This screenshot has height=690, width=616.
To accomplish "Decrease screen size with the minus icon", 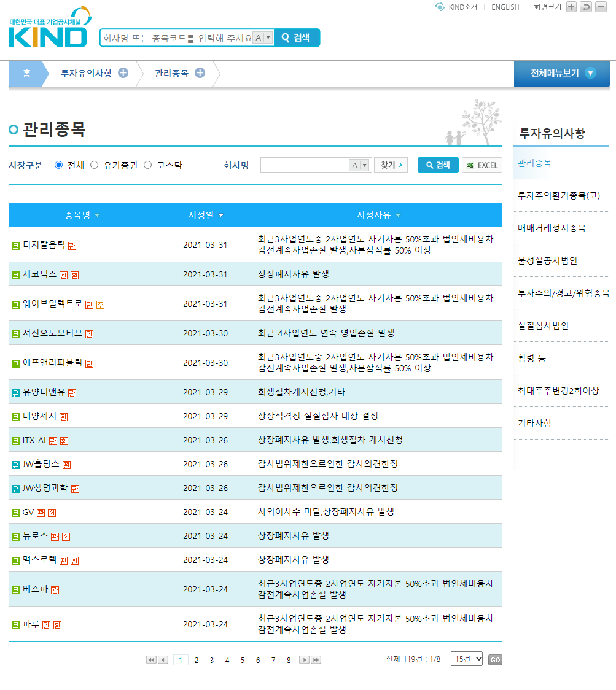I will coord(601,7).
